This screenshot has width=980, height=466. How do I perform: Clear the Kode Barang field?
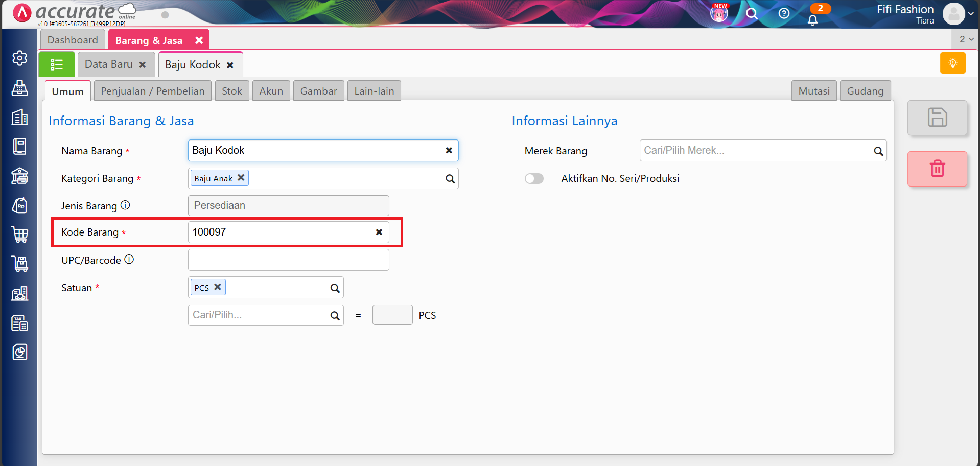click(379, 232)
